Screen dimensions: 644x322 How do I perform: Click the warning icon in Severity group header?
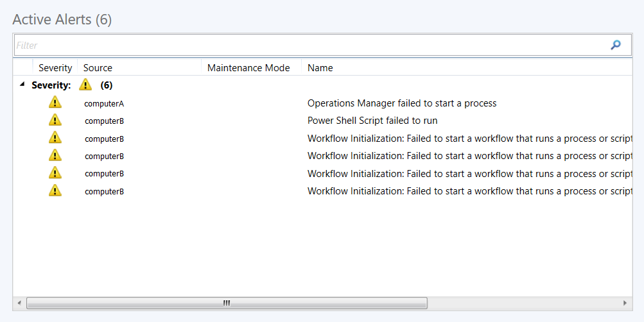click(x=85, y=85)
